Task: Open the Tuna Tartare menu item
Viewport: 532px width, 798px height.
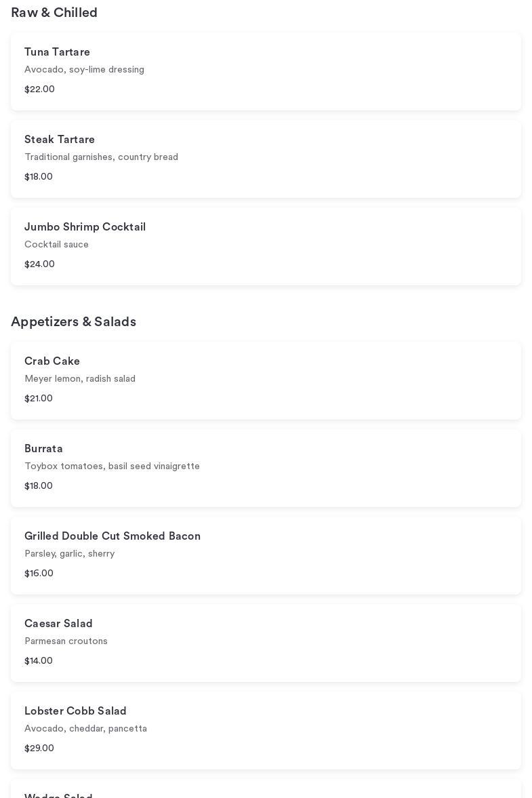Action: [57, 52]
